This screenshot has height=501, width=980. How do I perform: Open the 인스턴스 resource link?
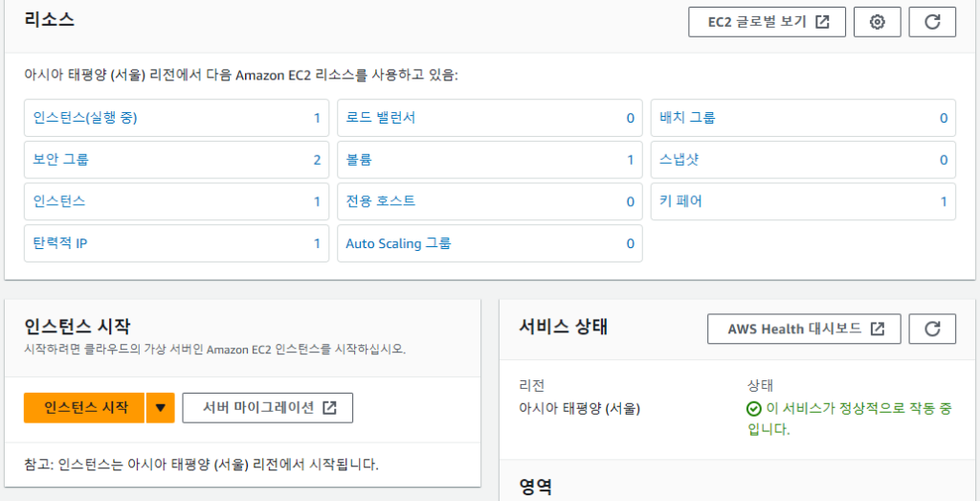click(59, 201)
